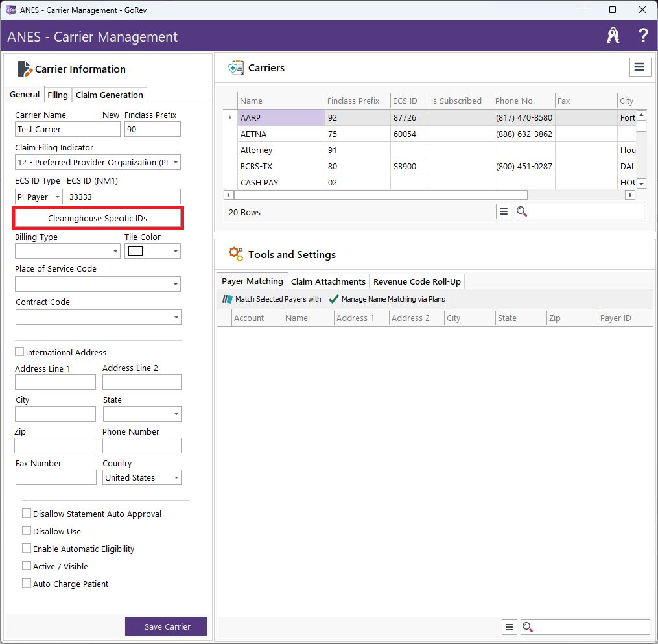The image size is (658, 644).
Task: Sort carriers by Is Subscribed column
Action: 460,101
